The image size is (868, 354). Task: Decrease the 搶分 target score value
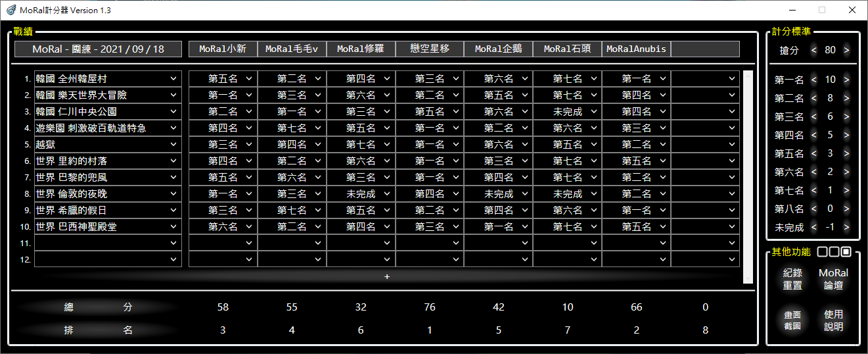click(x=815, y=50)
